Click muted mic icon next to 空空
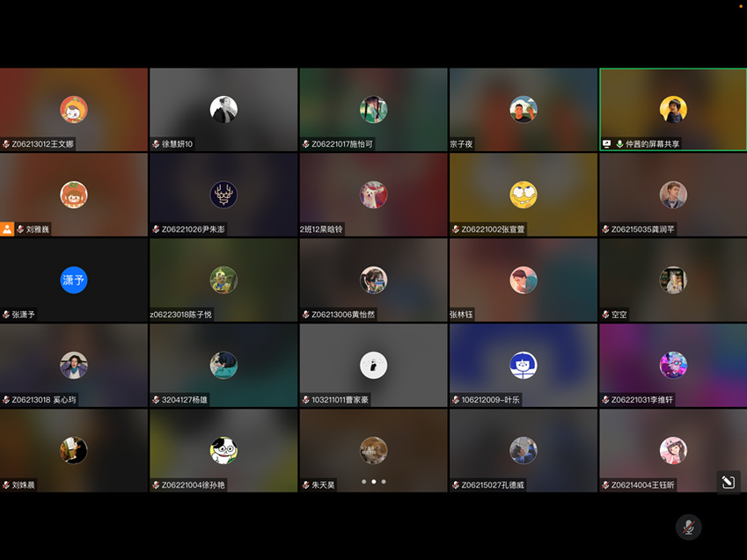The width and height of the screenshot is (747, 560). click(605, 314)
